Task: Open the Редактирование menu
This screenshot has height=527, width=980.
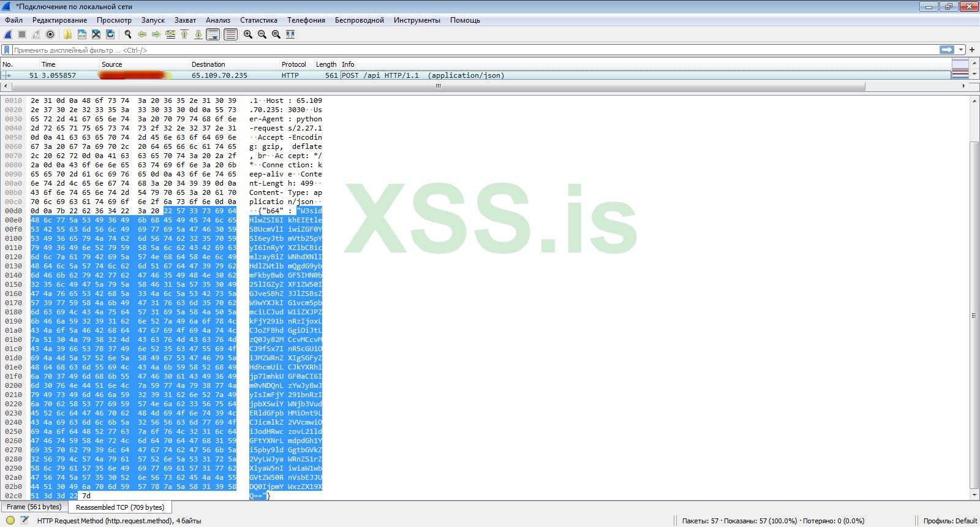Action: pos(60,20)
